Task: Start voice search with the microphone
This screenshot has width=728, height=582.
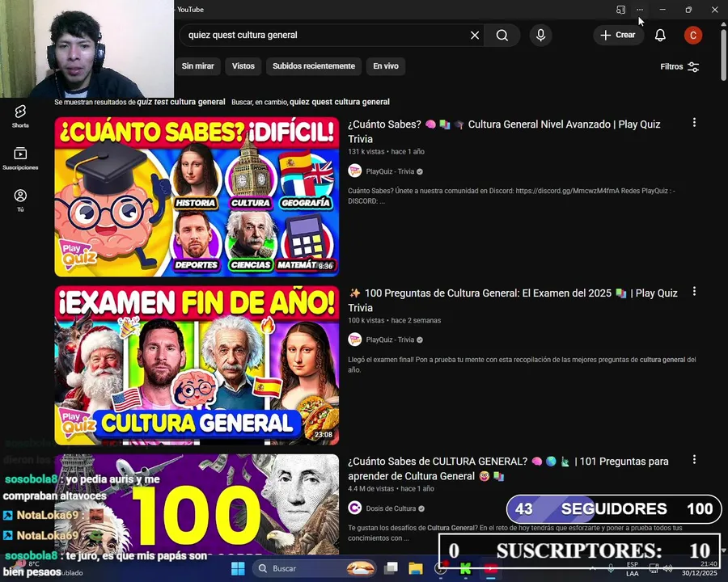Action: (540, 36)
